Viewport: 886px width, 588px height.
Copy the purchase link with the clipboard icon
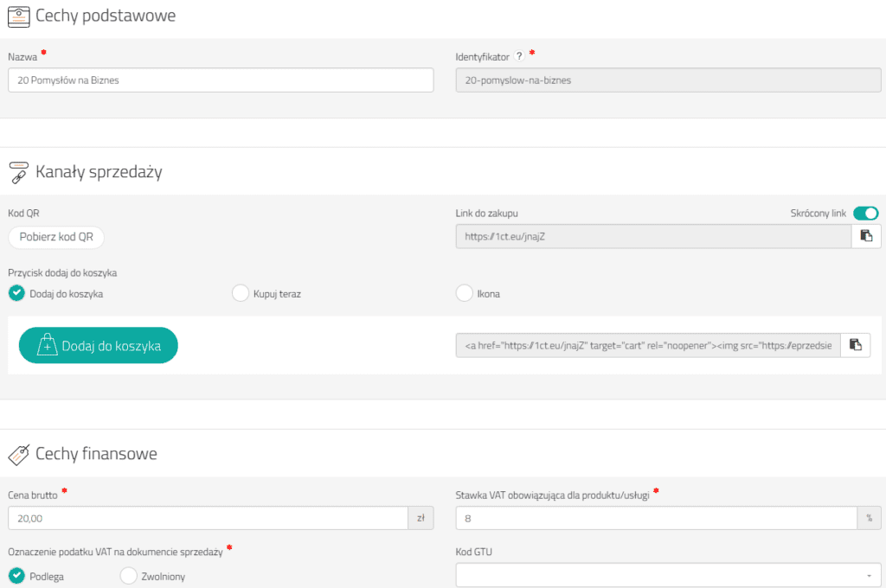point(866,236)
